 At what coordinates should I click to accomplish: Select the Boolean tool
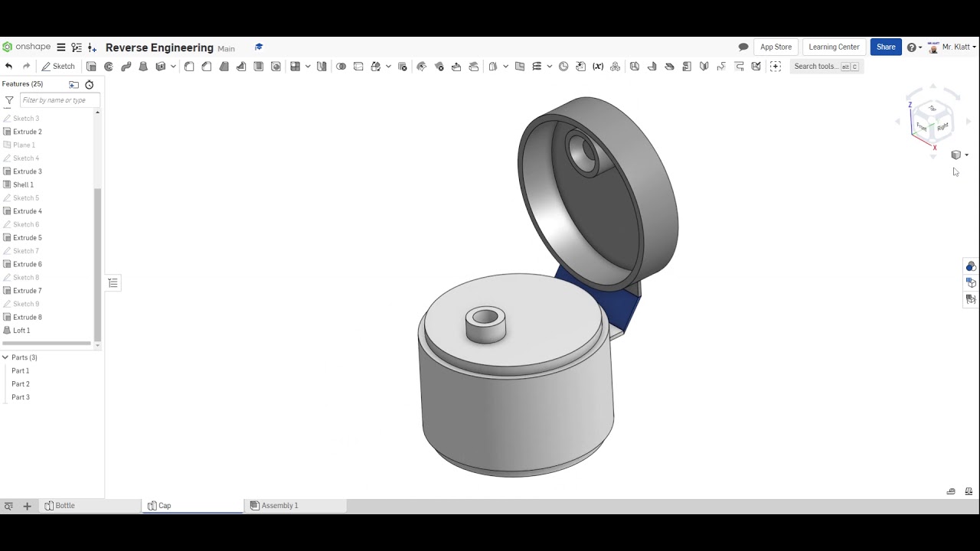click(x=341, y=67)
